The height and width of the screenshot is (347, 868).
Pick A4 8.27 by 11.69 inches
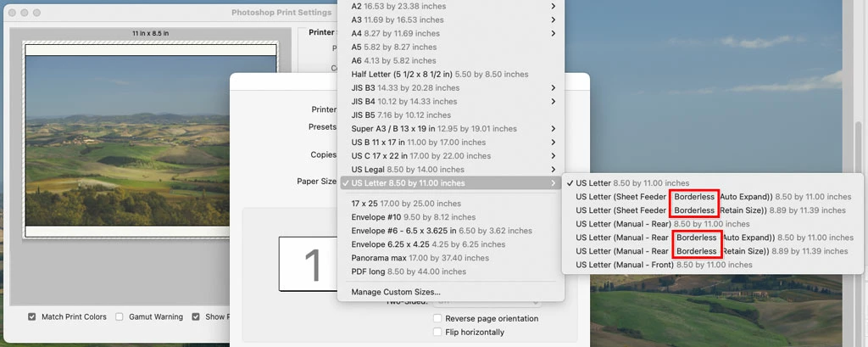(x=451, y=33)
